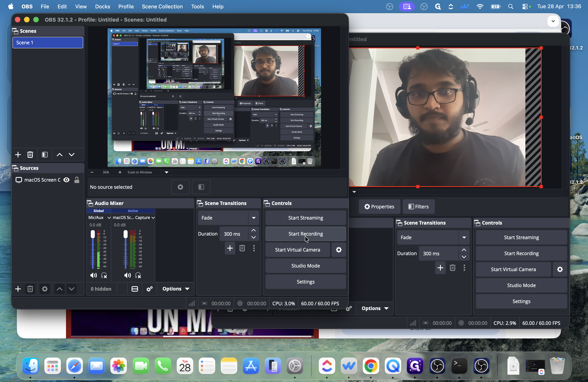Viewport: 588px width, 382px height.
Task: Open Settings from Controls panel
Action: 306,282
